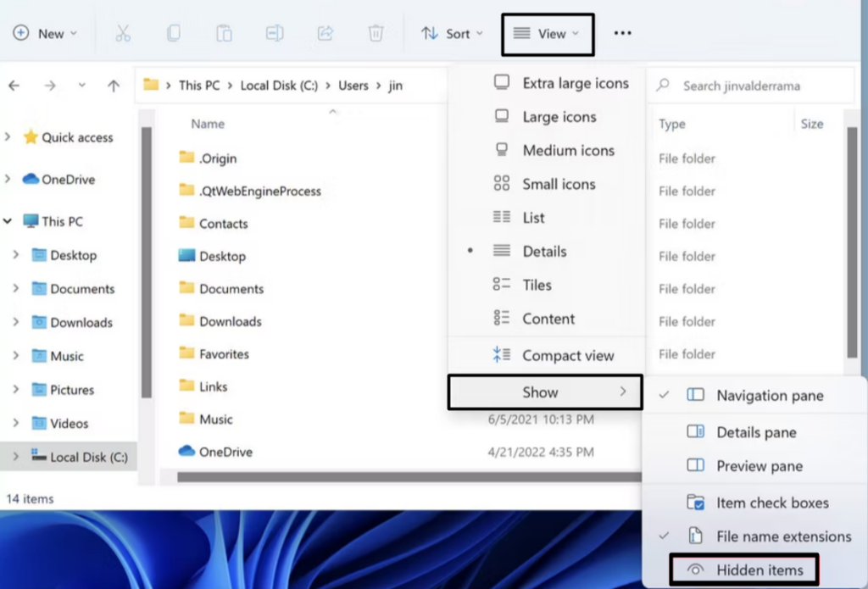Toggle File name extensions option
868x589 pixels.
pos(782,536)
